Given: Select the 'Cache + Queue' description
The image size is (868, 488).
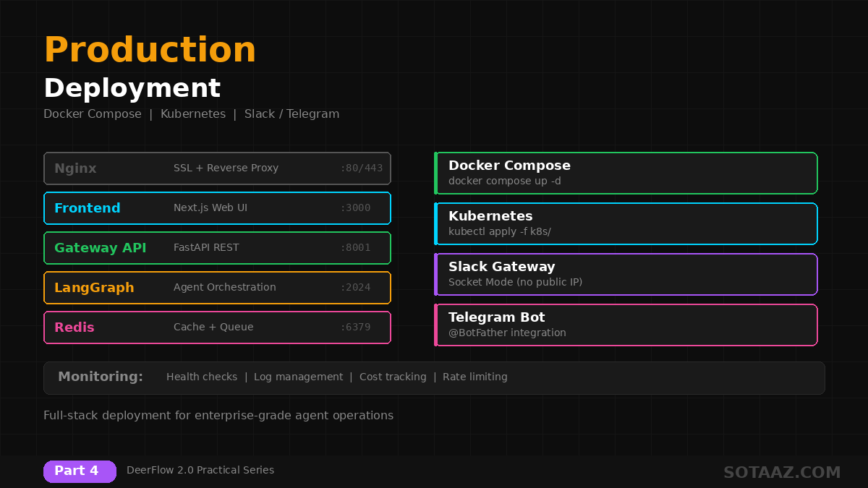Looking at the screenshot, I should (213, 327).
